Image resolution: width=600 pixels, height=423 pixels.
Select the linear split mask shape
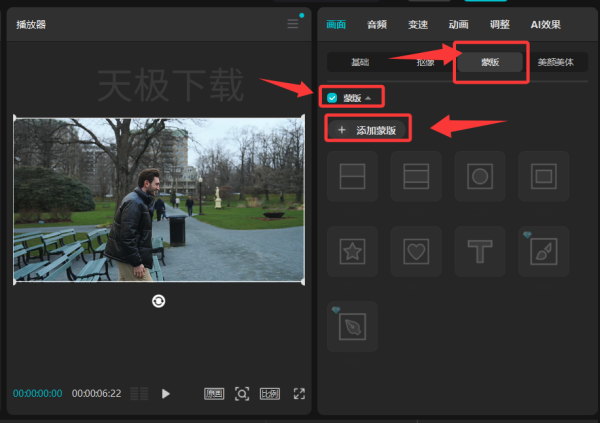click(352, 176)
